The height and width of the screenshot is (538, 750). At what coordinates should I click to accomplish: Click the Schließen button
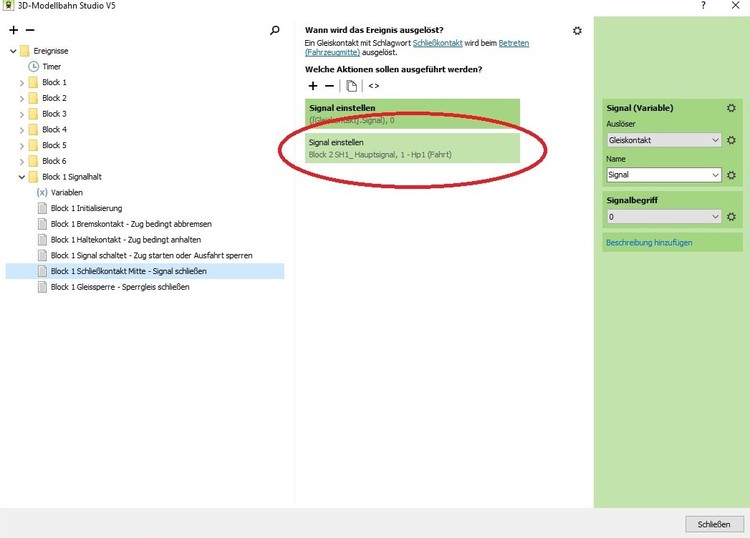point(714,524)
